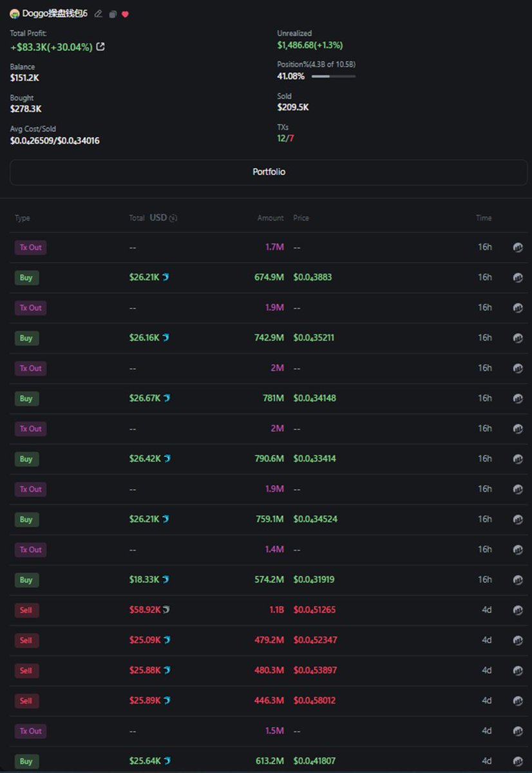The height and width of the screenshot is (773, 532).
Task: Open the chart icon for the 674.9M Buy row
Action: [x=518, y=278]
